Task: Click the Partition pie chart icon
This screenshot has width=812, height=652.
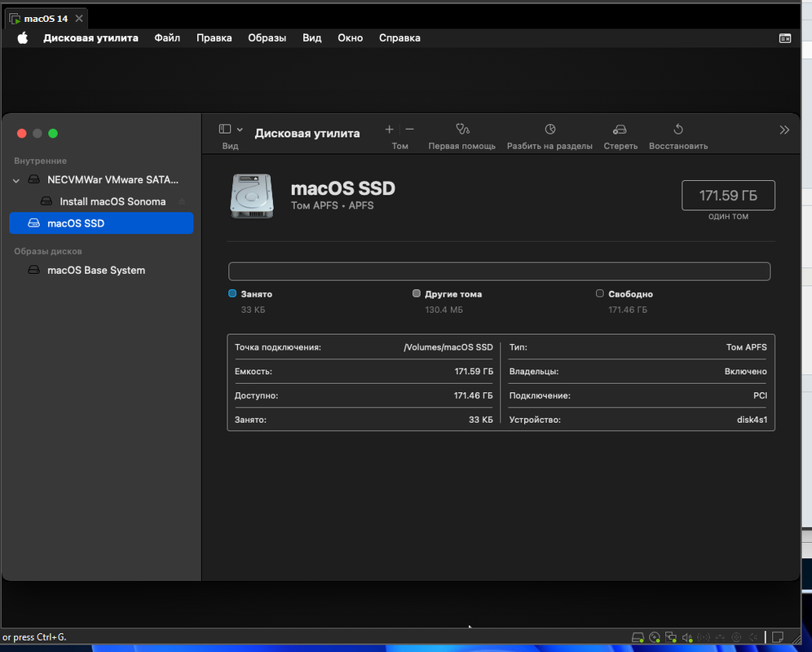Action: tap(550, 129)
